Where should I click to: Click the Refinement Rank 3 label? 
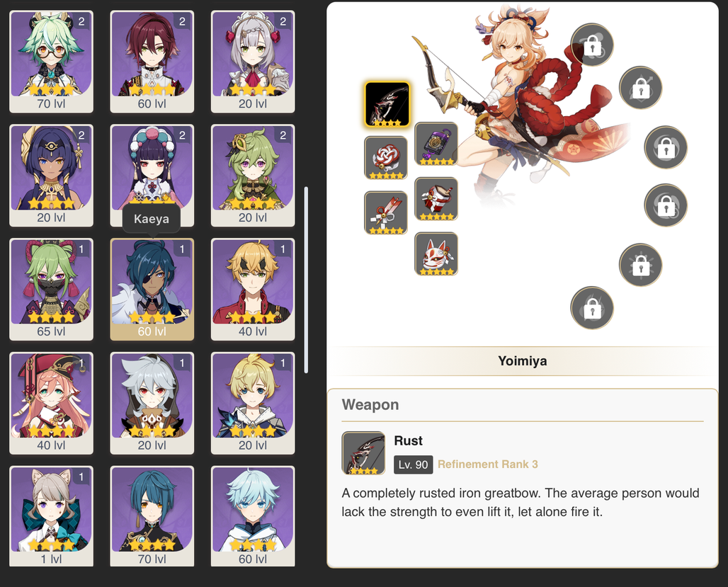[487, 465]
